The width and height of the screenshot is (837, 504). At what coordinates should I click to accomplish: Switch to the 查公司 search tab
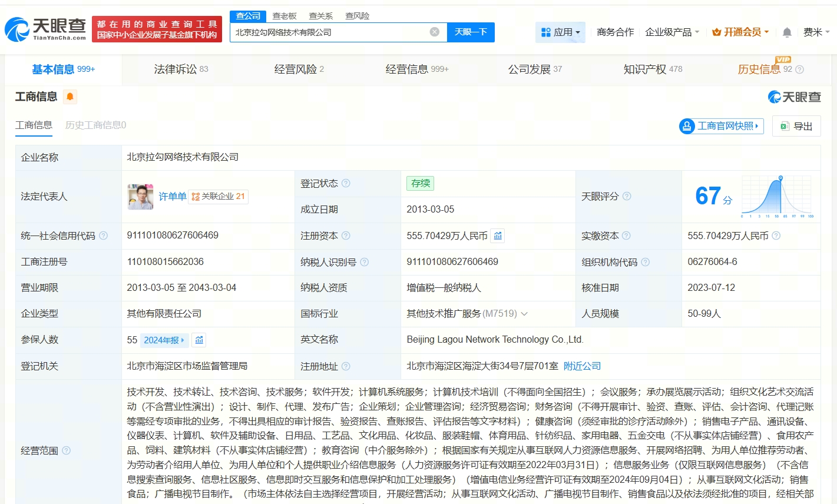[x=248, y=16]
